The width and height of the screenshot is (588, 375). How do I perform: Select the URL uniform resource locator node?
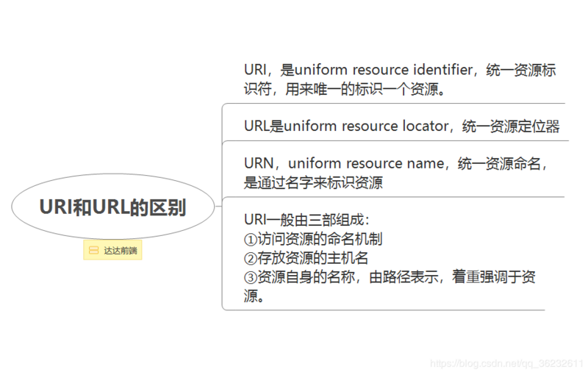tap(401, 126)
